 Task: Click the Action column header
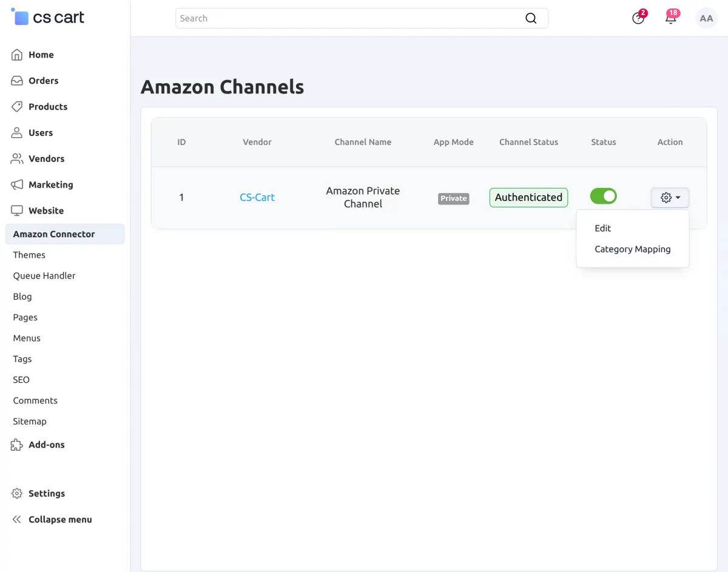670,142
